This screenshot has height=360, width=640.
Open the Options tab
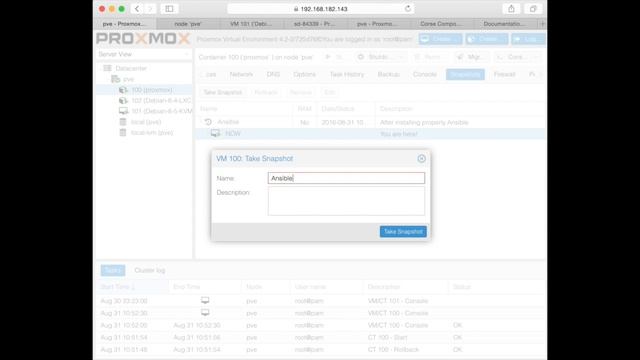304,74
